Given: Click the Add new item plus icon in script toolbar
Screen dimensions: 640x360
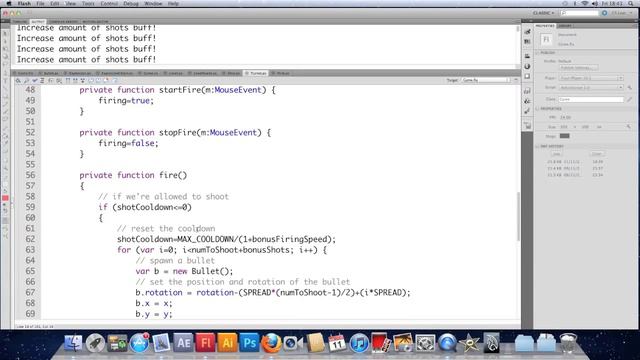Looking at the screenshot, I should tap(18, 81).
